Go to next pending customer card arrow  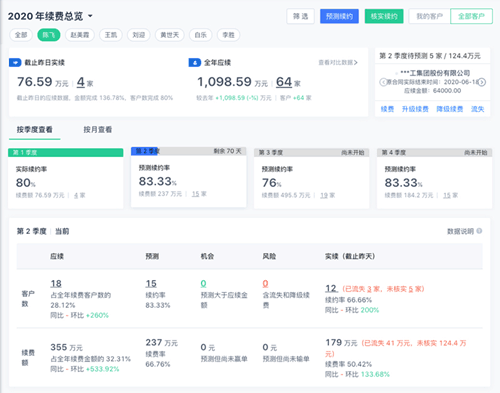(x=482, y=82)
